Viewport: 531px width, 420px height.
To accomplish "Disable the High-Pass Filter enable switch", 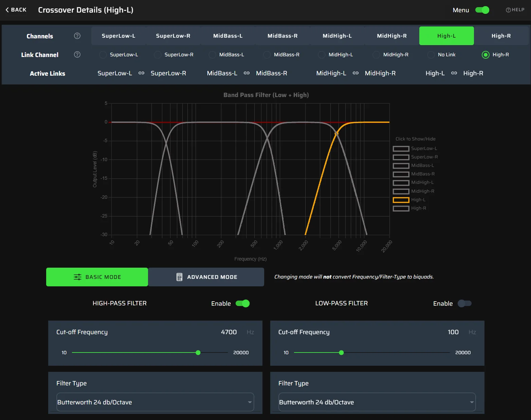I will coord(243,304).
